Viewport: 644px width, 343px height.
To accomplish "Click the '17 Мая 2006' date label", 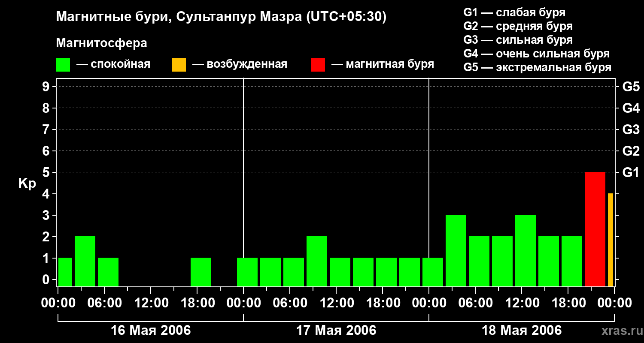I will tap(336, 330).
